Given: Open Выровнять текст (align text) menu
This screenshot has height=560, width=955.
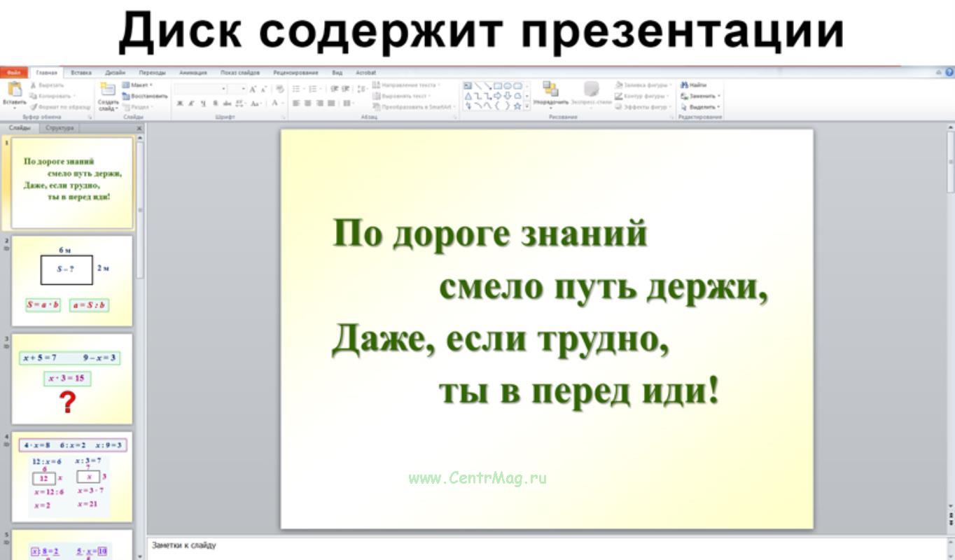Looking at the screenshot, I should 401,96.
